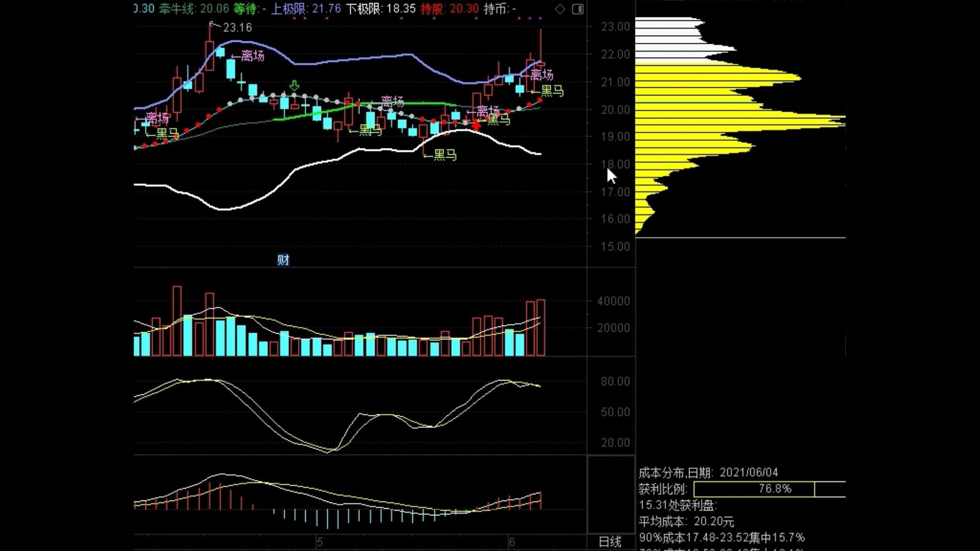The image size is (980, 551).
Task: Click the 平均成本 20.20元 text line
Action: pyautogui.click(x=686, y=521)
